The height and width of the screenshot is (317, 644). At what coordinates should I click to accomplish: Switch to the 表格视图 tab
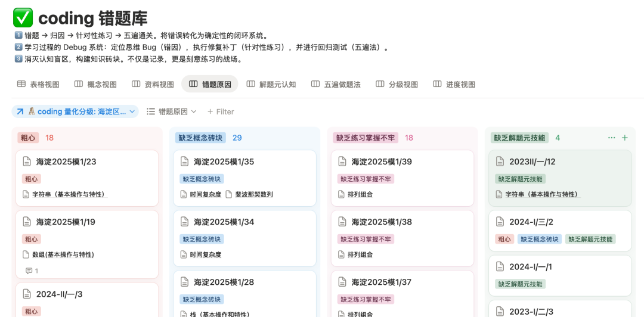tap(38, 84)
